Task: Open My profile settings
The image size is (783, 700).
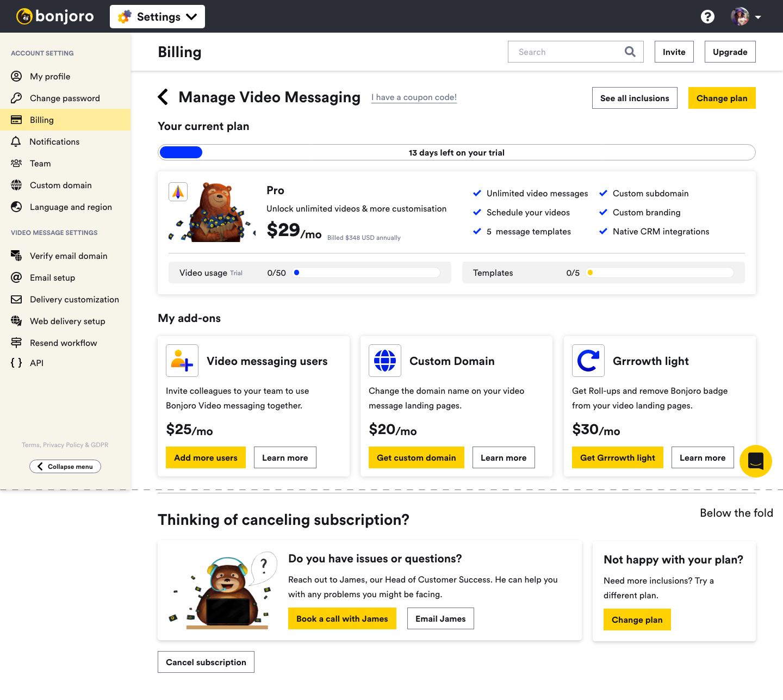Action: [x=65, y=76]
